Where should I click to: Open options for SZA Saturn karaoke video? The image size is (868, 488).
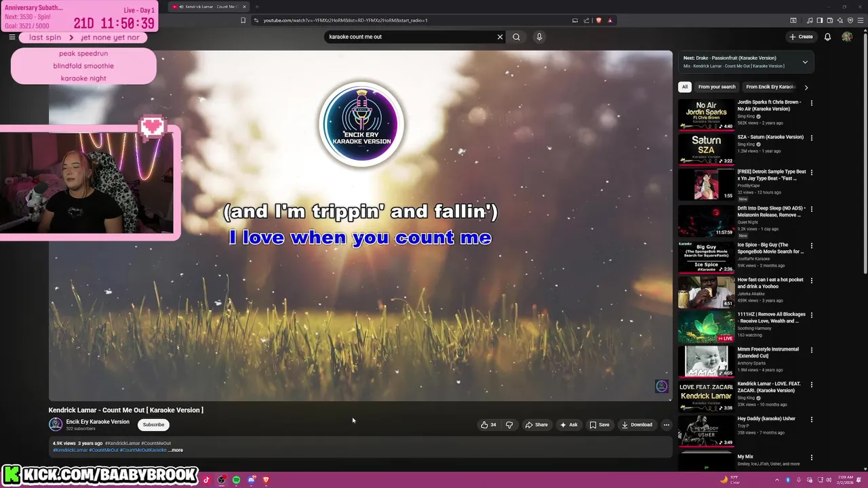click(x=811, y=138)
